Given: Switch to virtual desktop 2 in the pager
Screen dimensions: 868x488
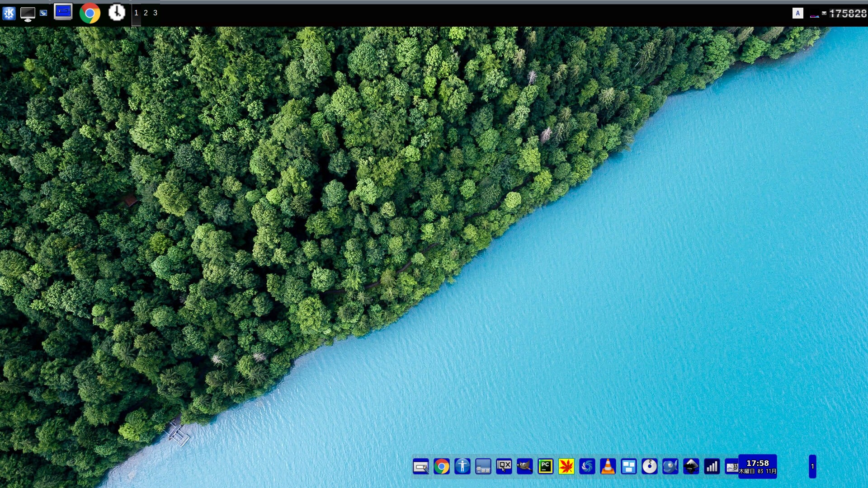Looking at the screenshot, I should [x=146, y=13].
